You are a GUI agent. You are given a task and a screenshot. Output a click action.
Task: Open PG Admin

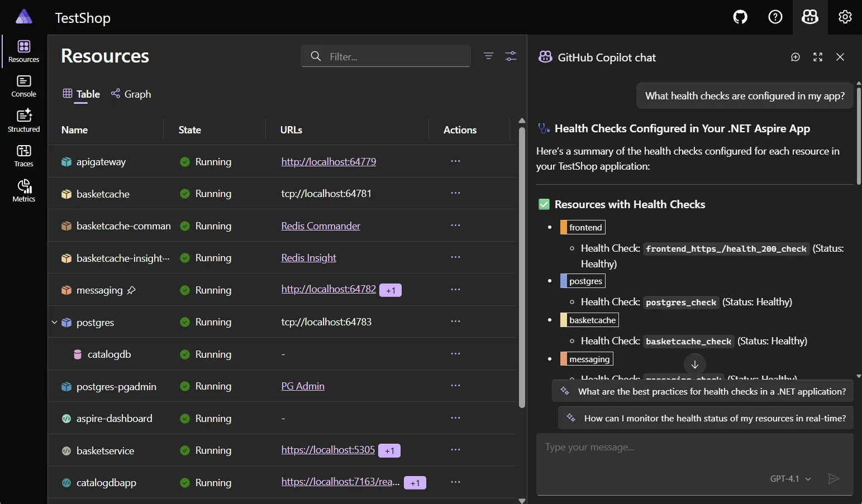[x=302, y=386]
